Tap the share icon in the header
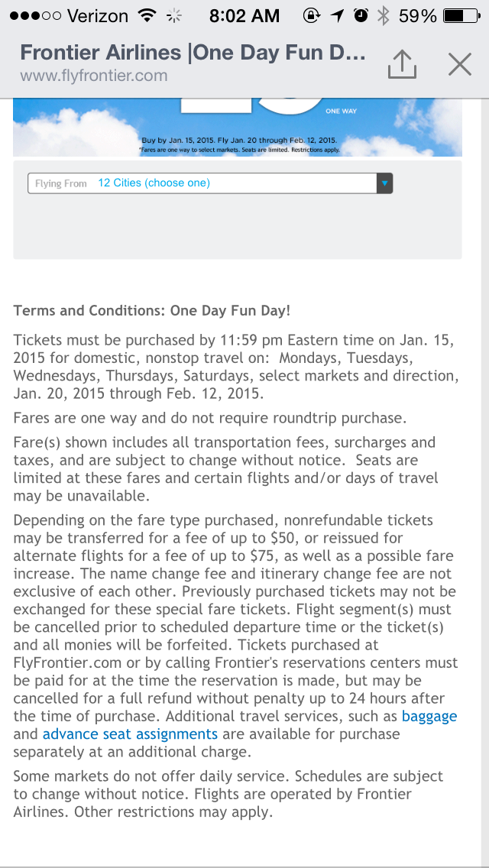The width and height of the screenshot is (489, 868). (402, 64)
